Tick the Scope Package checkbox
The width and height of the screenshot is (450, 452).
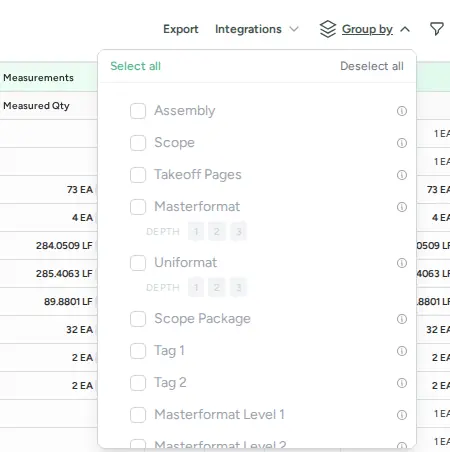coord(138,319)
